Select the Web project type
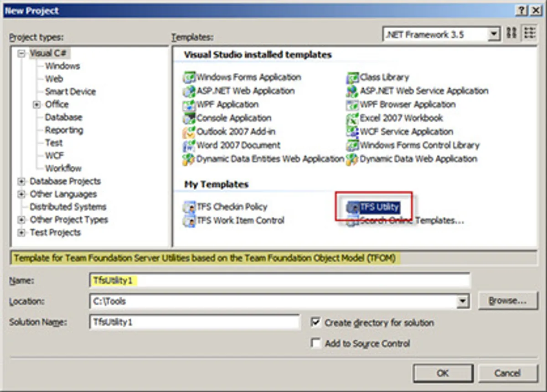Screen dimensions: 547x392 [x=54, y=79]
